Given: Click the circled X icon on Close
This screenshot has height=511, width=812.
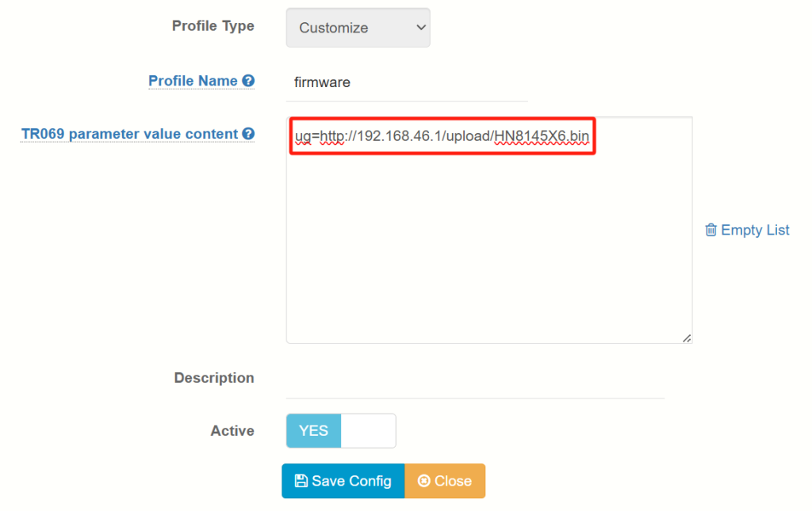Looking at the screenshot, I should (x=424, y=481).
